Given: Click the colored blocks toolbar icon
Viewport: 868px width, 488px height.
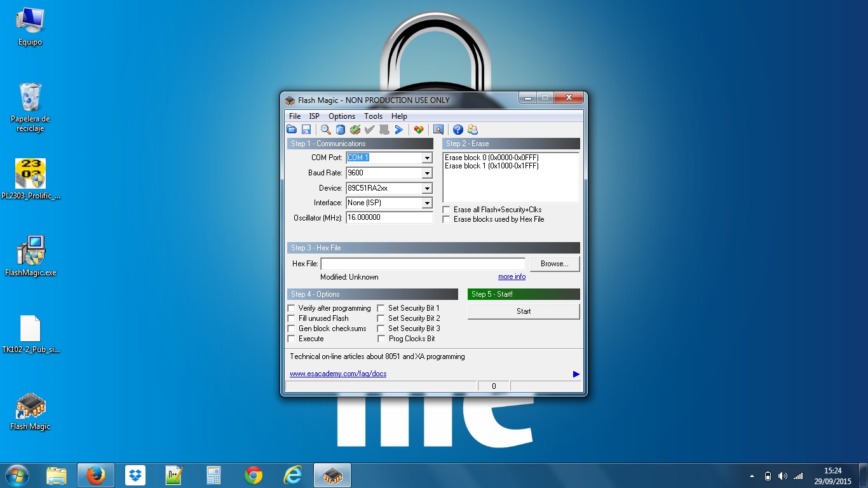Looking at the screenshot, I should tap(419, 130).
